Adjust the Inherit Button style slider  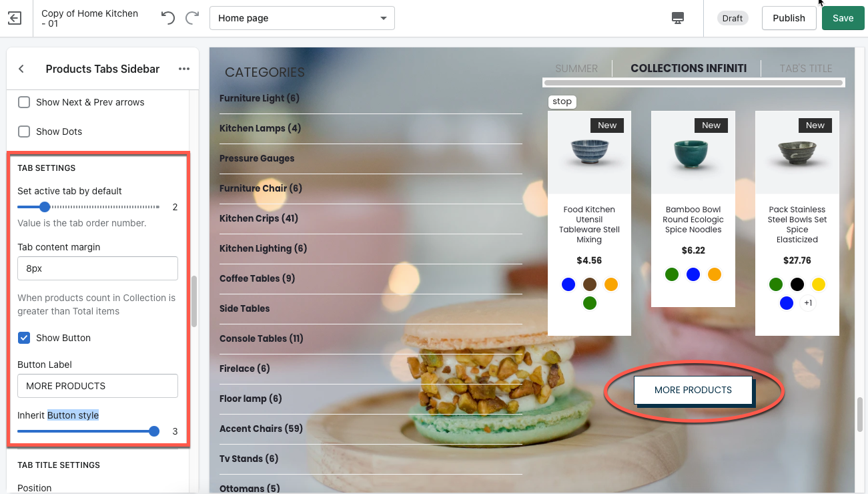pos(154,431)
